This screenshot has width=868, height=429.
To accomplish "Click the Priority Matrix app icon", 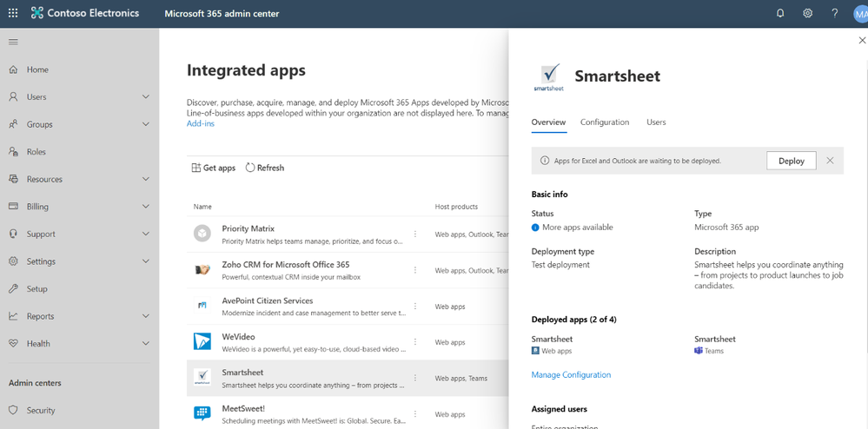I will pyautogui.click(x=202, y=234).
